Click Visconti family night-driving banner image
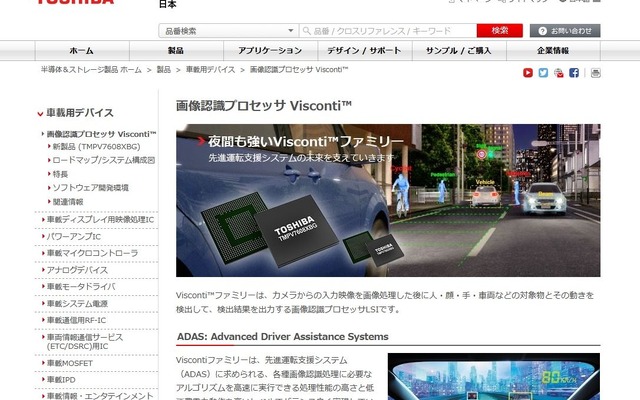Viewport: 640px width, 400px height. pyautogui.click(x=388, y=200)
